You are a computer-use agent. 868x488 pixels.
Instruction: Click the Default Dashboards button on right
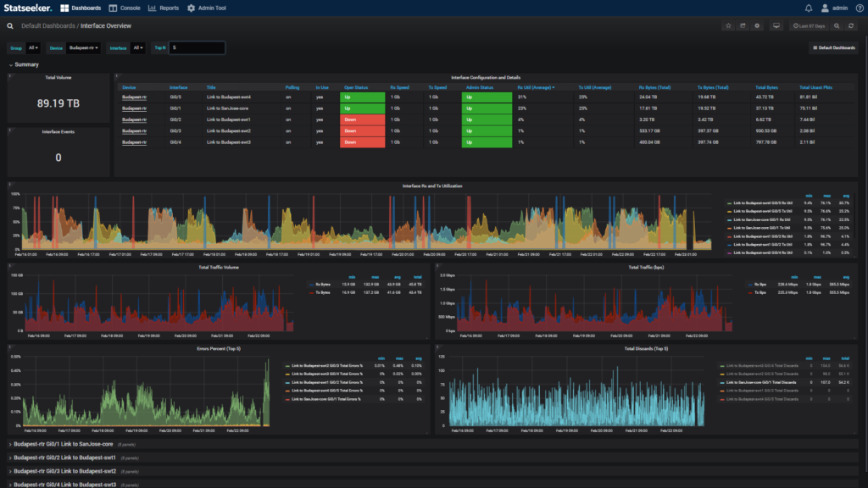point(834,48)
